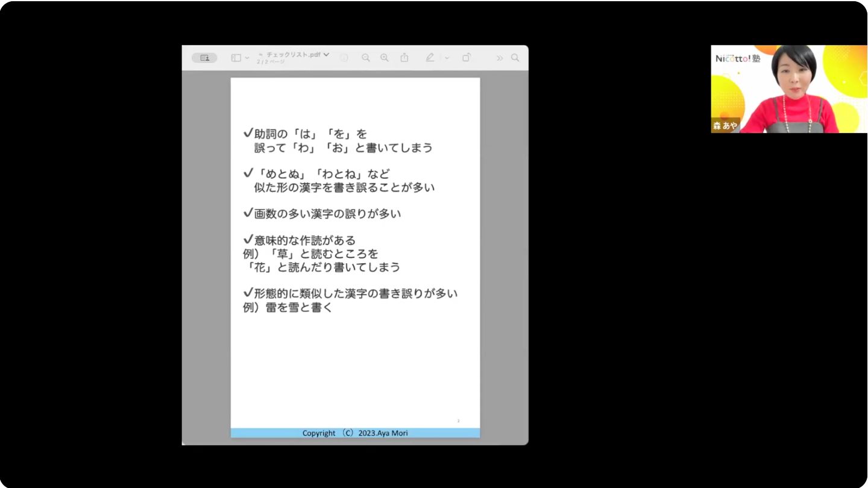
Task: Click the line 似た形の漢字を書き誤ることが多い
Action: (x=344, y=187)
